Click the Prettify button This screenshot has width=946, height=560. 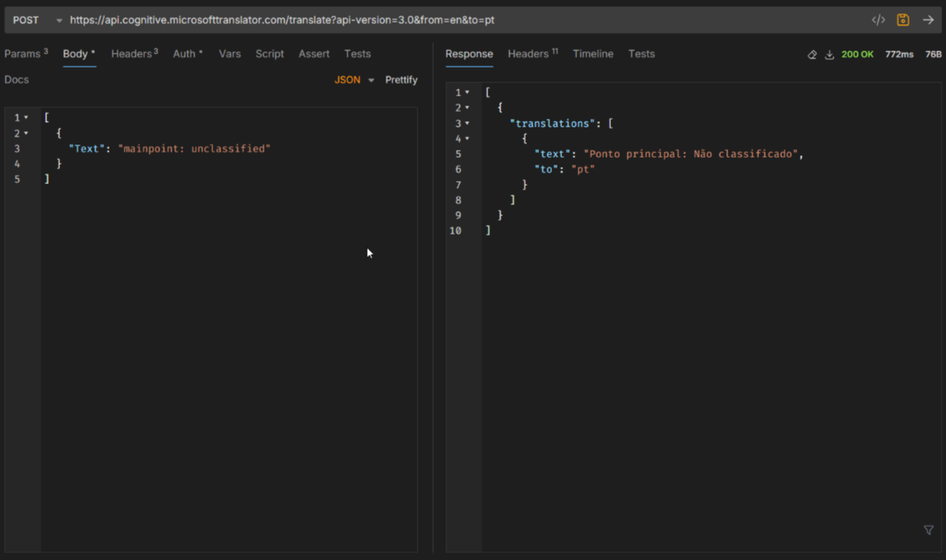coord(401,79)
